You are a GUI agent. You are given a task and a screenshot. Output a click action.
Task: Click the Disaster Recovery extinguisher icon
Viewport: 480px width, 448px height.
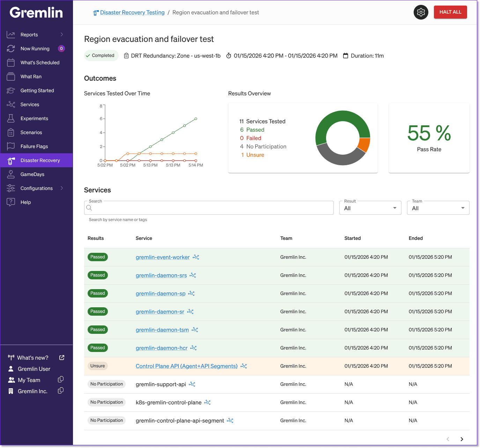(x=11, y=161)
